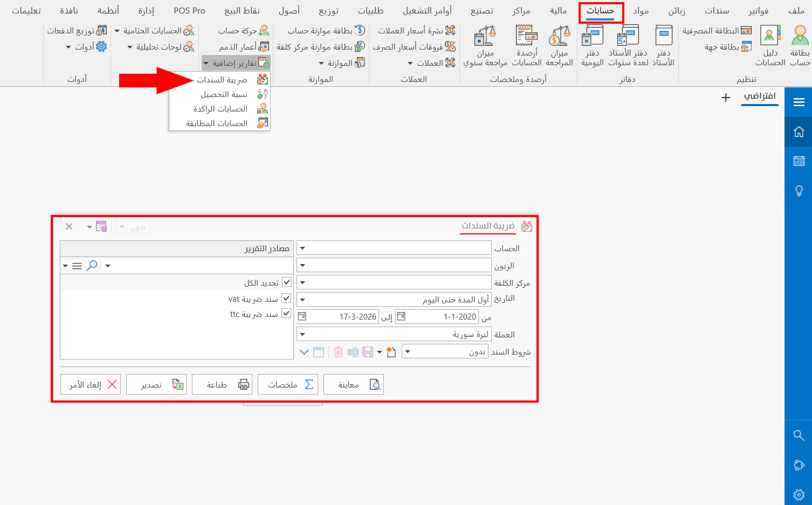Click البطاقة المصرفية bank card item

pos(717,31)
